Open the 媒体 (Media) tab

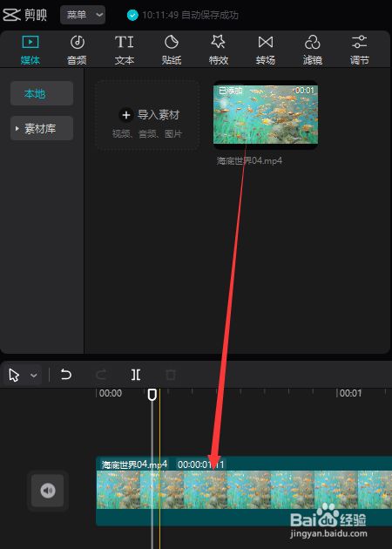tap(30, 50)
